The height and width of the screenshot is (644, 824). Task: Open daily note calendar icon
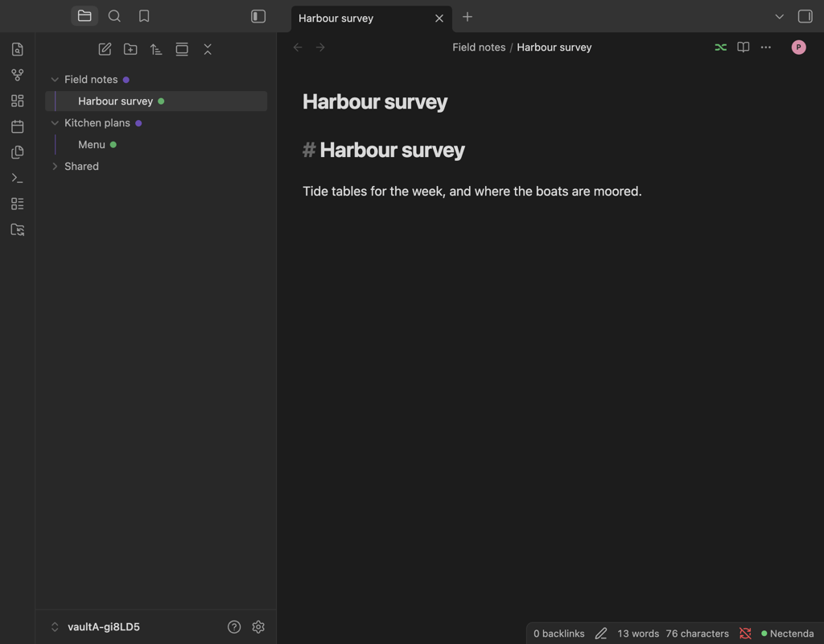pyautogui.click(x=18, y=126)
